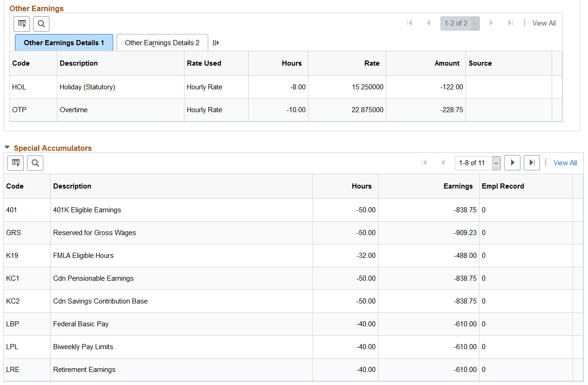Click the last page arrow in Other Earnings

click(x=510, y=22)
